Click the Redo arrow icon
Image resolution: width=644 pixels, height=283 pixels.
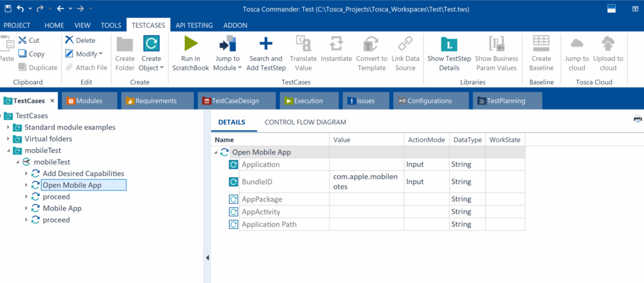(x=40, y=9)
